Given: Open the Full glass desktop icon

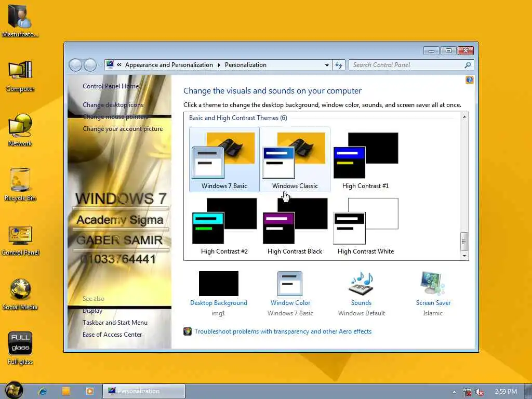Looking at the screenshot, I should coord(20,348).
